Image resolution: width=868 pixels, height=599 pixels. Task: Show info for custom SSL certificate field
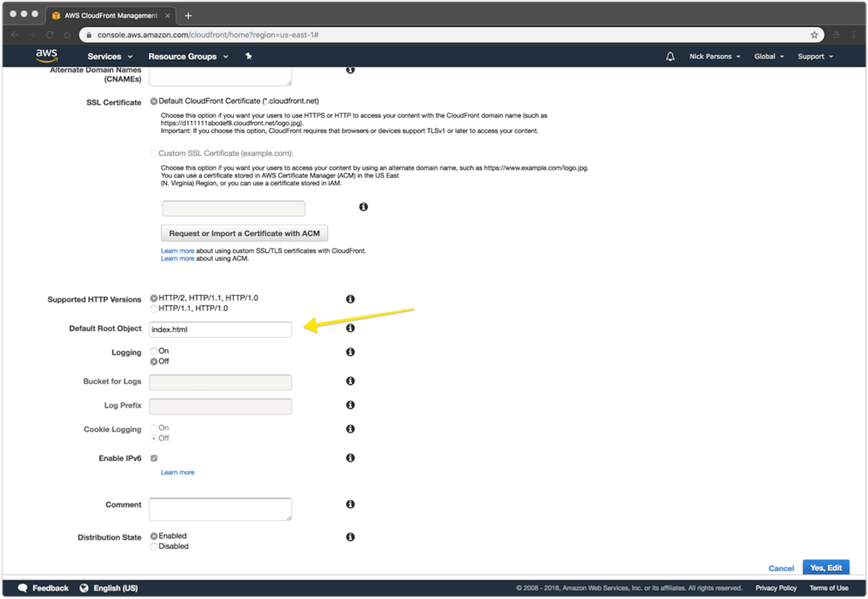(x=363, y=207)
